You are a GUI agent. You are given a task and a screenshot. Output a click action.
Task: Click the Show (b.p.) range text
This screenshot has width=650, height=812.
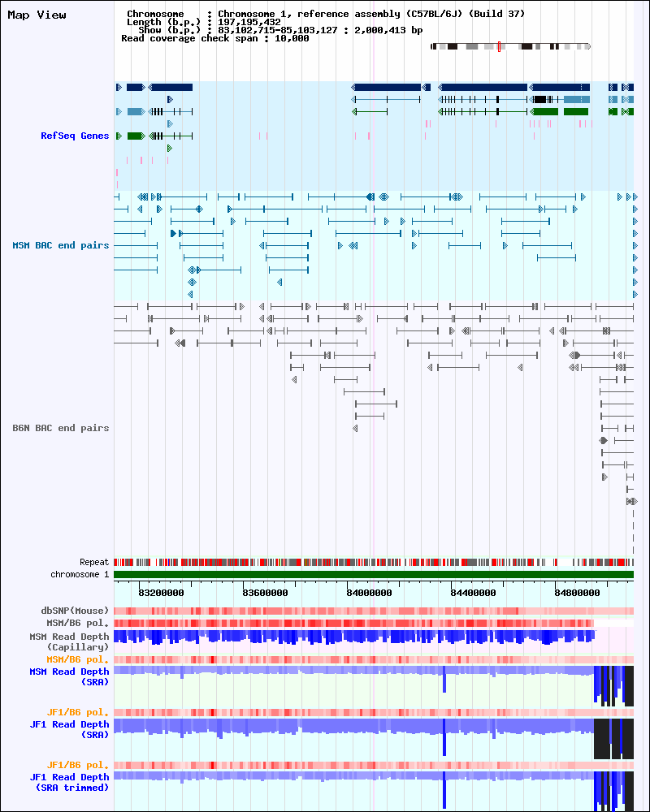(x=280, y=30)
